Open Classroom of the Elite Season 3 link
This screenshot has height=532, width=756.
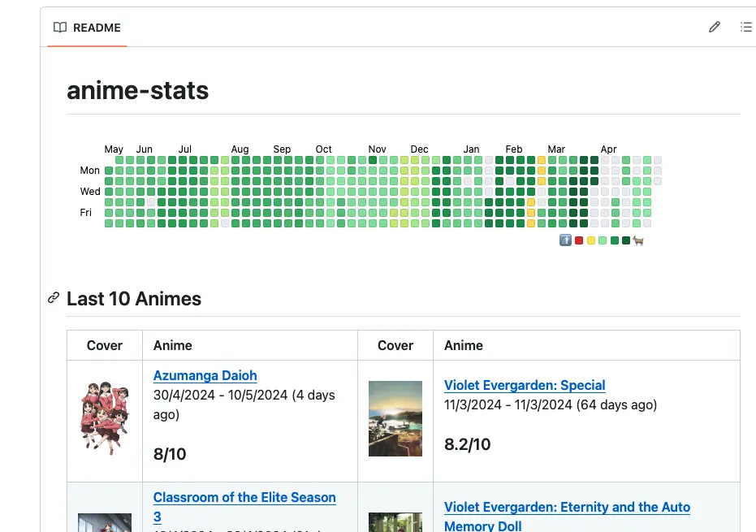244,507
